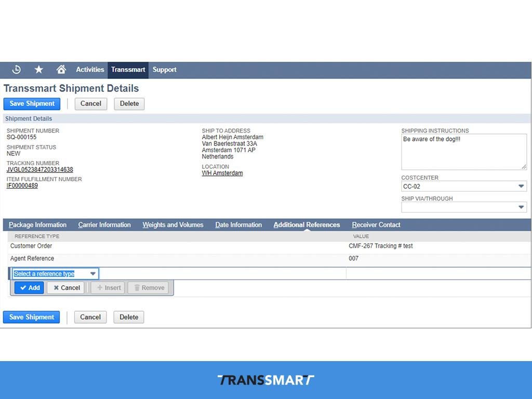Image resolution: width=532 pixels, height=399 pixels.
Task: Open the recent records clock icon
Action: 16,70
